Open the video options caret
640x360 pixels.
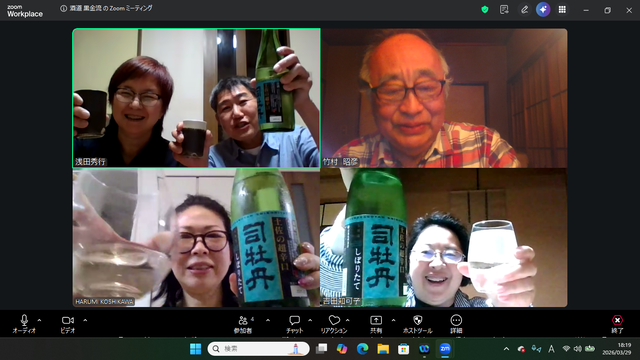point(85,320)
